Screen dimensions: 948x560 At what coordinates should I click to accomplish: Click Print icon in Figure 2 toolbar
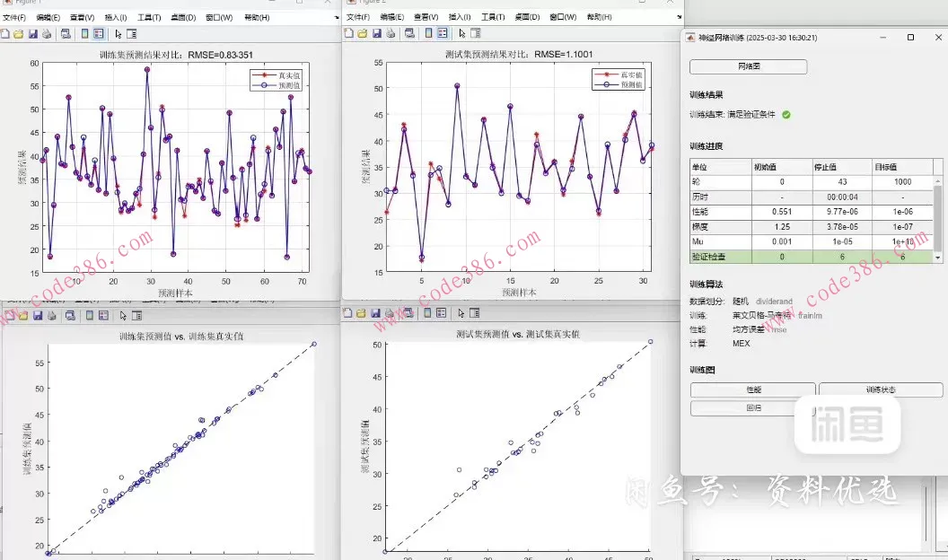pyautogui.click(x=390, y=34)
